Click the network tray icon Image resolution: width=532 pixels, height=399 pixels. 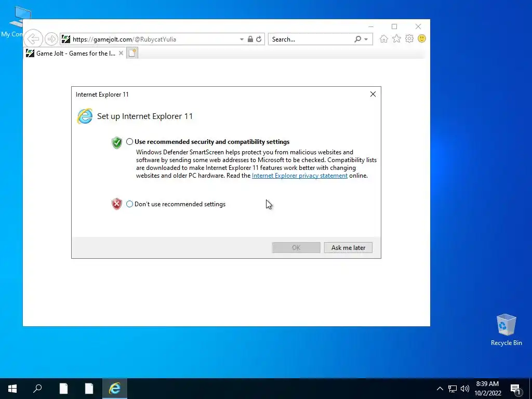[x=453, y=389]
